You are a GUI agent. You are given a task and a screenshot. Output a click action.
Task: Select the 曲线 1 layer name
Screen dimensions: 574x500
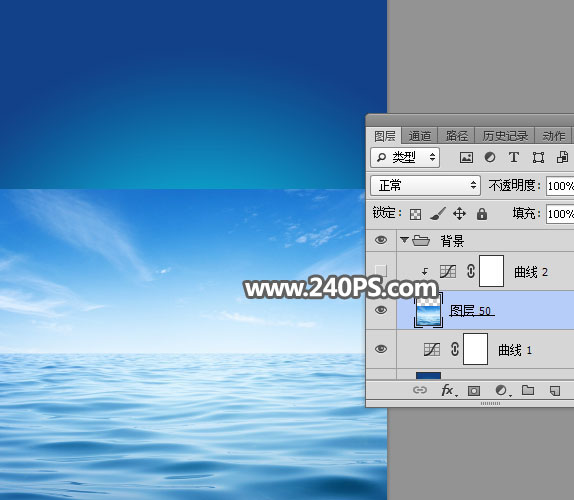(515, 350)
